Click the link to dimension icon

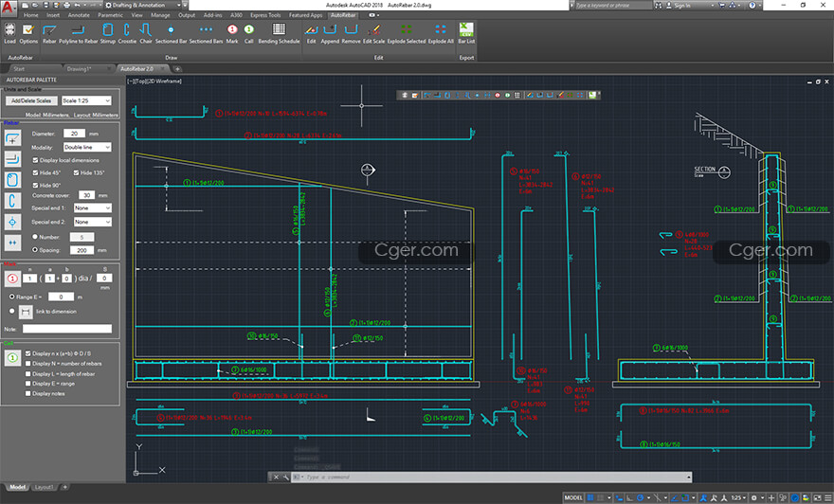(x=26, y=312)
